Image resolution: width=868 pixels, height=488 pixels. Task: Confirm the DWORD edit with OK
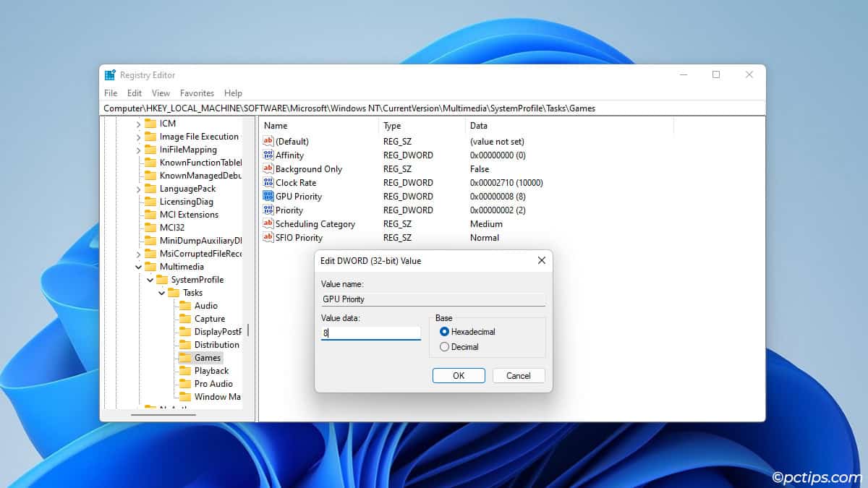coord(459,376)
